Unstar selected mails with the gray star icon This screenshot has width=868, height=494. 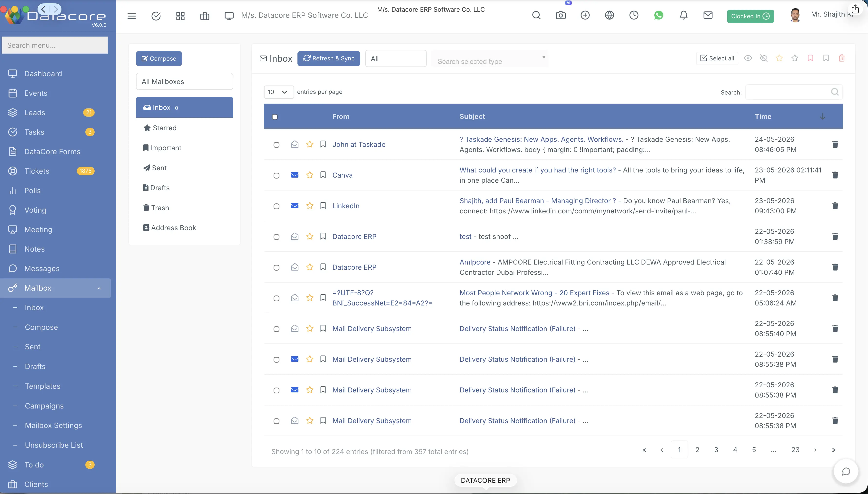(x=795, y=58)
